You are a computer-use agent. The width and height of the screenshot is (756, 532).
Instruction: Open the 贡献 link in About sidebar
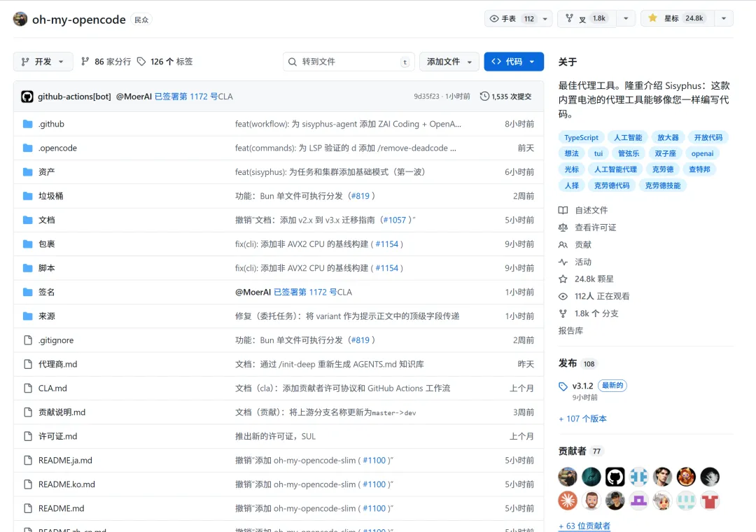[x=583, y=245]
